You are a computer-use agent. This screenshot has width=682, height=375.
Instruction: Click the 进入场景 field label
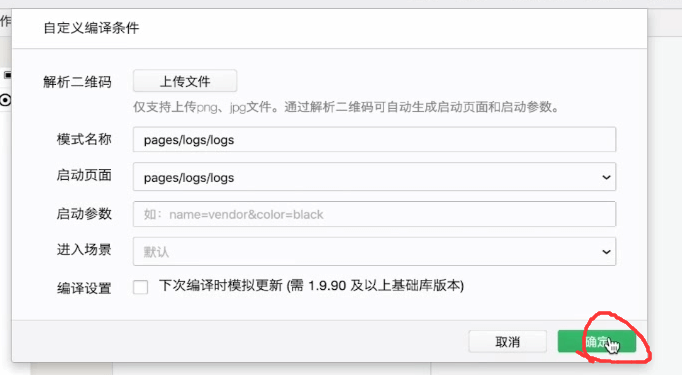pyautogui.click(x=84, y=250)
